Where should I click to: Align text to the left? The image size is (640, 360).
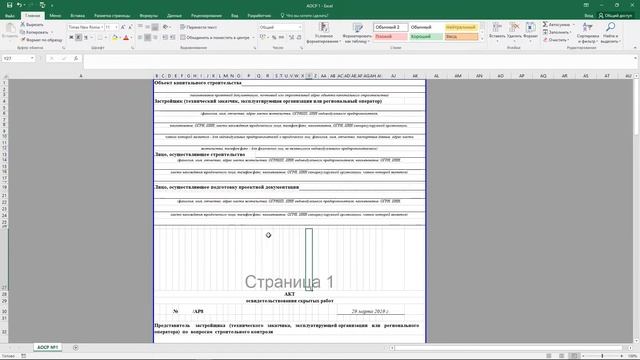(140, 38)
